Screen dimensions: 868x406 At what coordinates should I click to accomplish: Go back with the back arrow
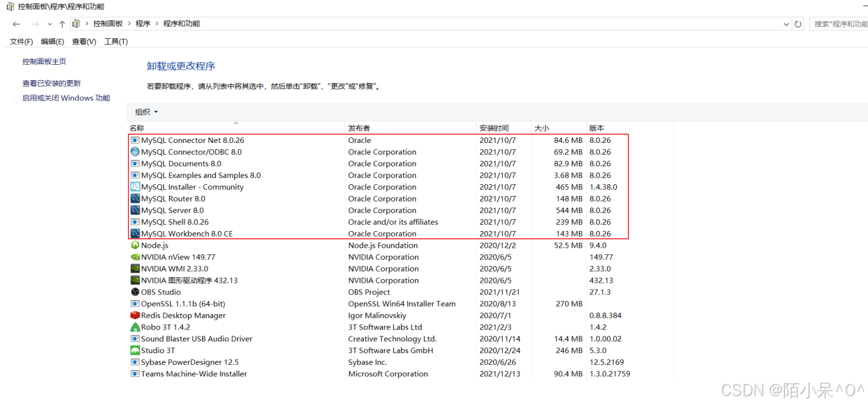17,24
